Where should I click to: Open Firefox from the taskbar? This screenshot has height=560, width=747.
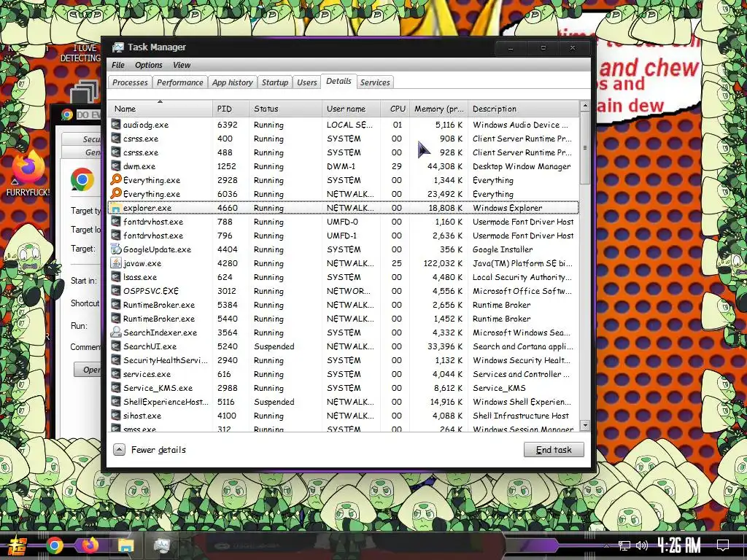point(90,545)
